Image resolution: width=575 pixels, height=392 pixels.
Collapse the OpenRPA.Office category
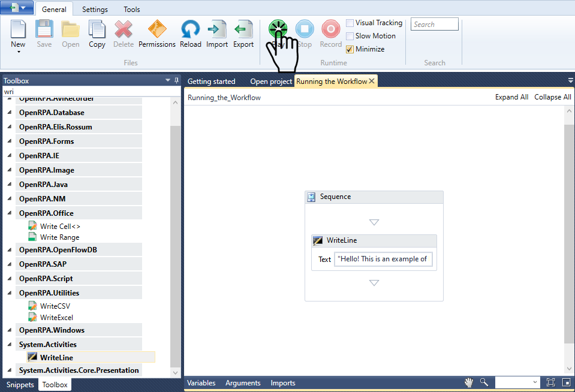click(x=10, y=213)
